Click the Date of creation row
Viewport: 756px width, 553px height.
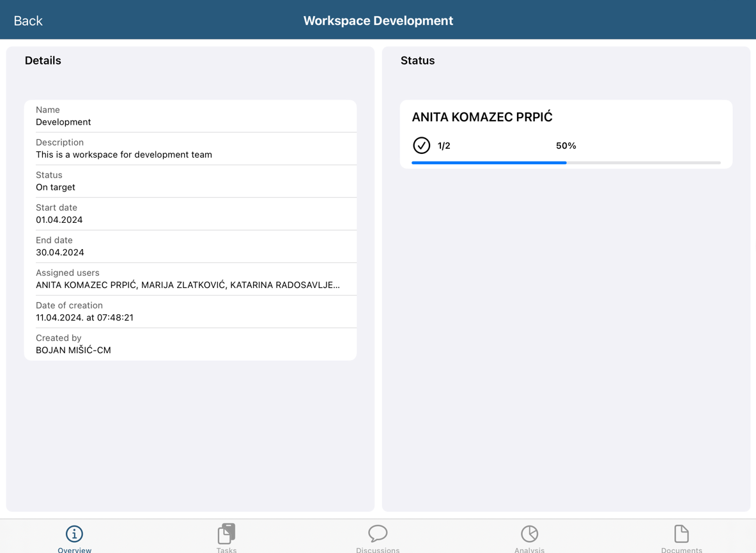click(190, 312)
